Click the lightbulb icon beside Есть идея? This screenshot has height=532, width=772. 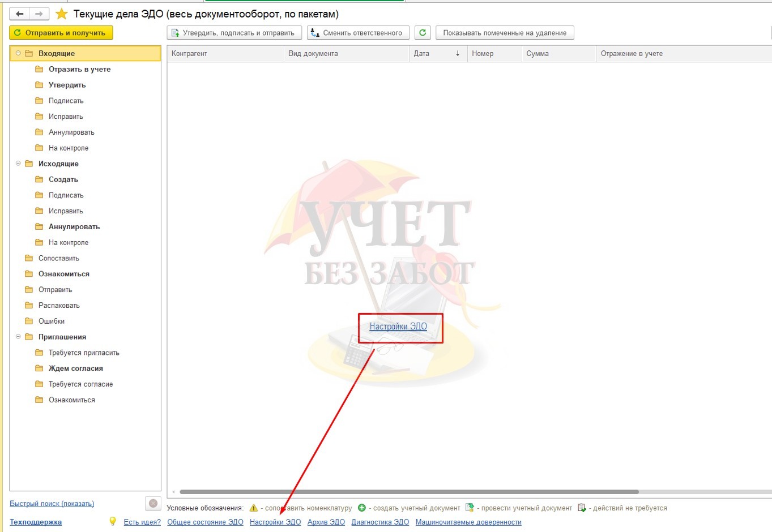(x=113, y=522)
